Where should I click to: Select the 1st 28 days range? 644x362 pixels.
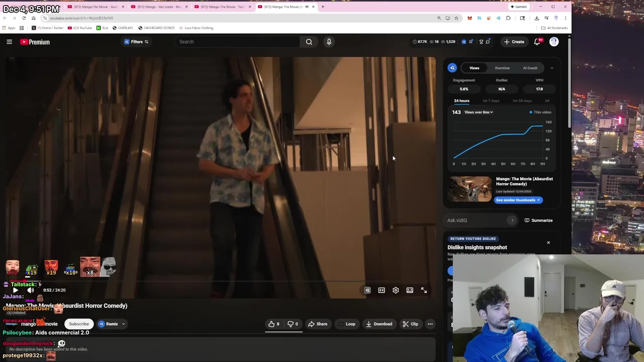tap(522, 101)
